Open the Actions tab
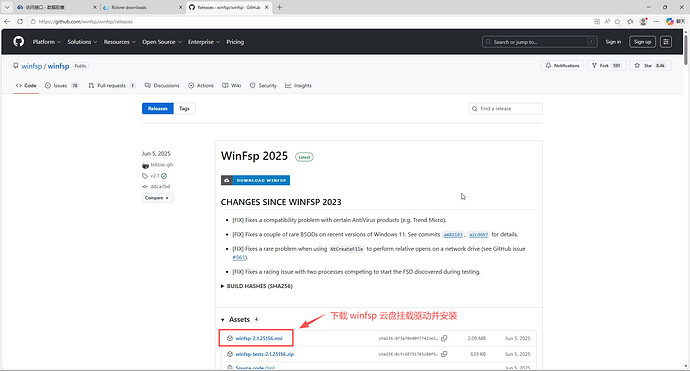 click(201, 85)
